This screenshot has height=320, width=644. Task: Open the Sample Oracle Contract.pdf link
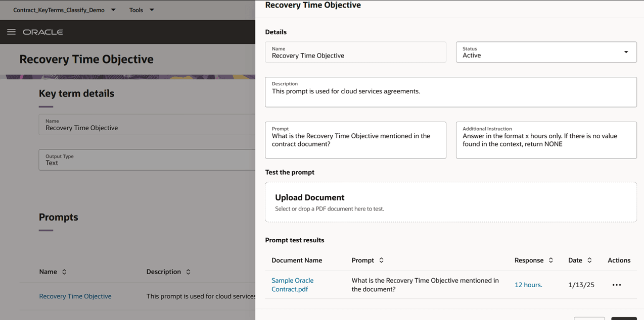(292, 285)
